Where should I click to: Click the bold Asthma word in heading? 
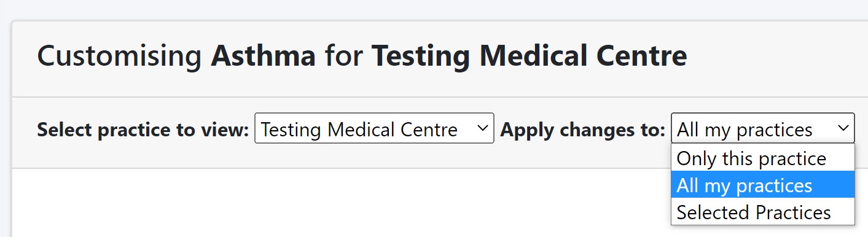point(264,56)
